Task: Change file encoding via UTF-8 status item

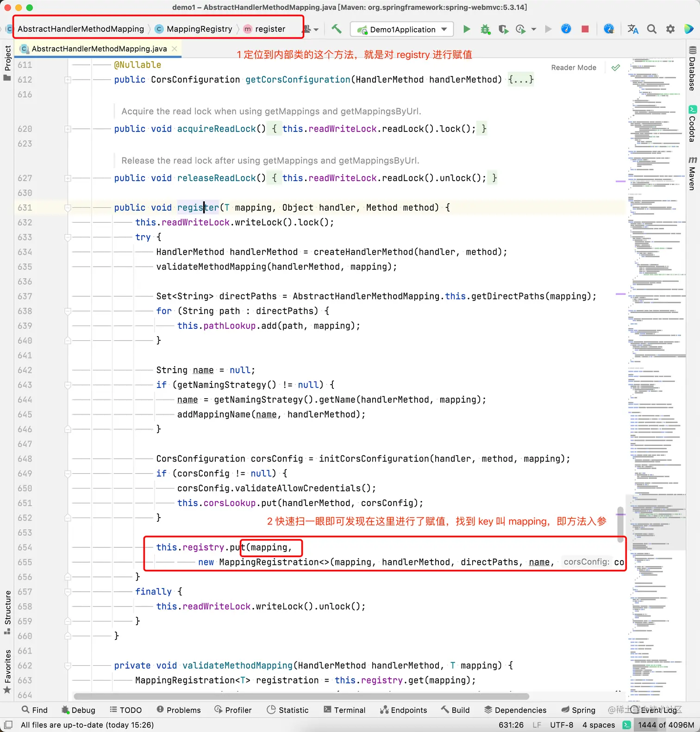Action: [x=562, y=725]
